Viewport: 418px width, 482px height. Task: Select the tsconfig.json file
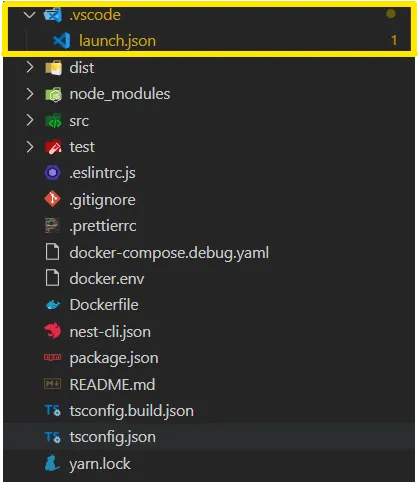pos(209,437)
